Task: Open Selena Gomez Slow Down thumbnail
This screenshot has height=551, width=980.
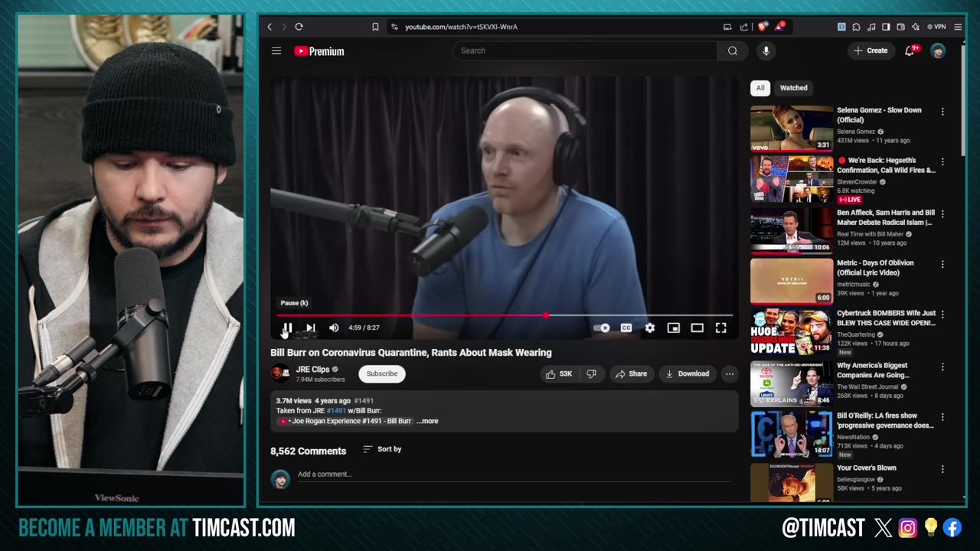Action: pos(791,128)
